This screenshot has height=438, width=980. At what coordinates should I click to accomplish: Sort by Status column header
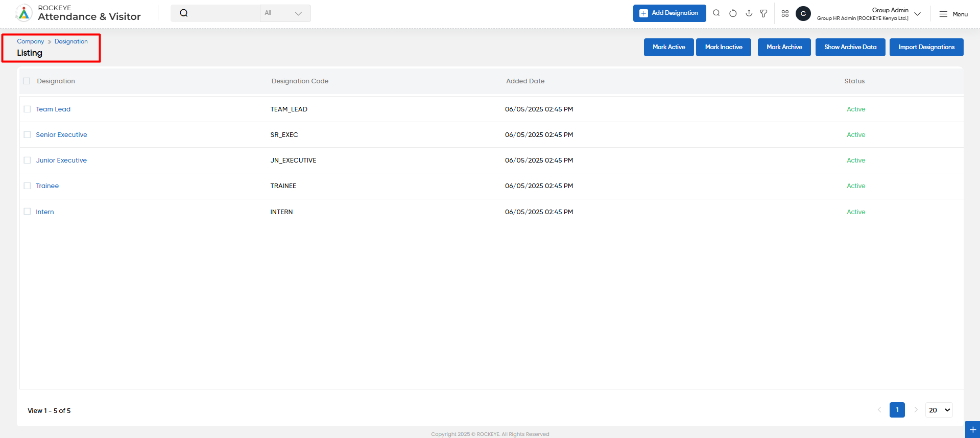coord(854,81)
